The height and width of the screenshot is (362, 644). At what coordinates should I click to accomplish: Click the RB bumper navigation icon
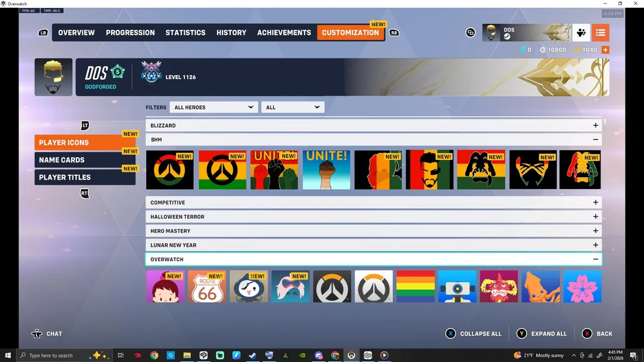point(394,33)
